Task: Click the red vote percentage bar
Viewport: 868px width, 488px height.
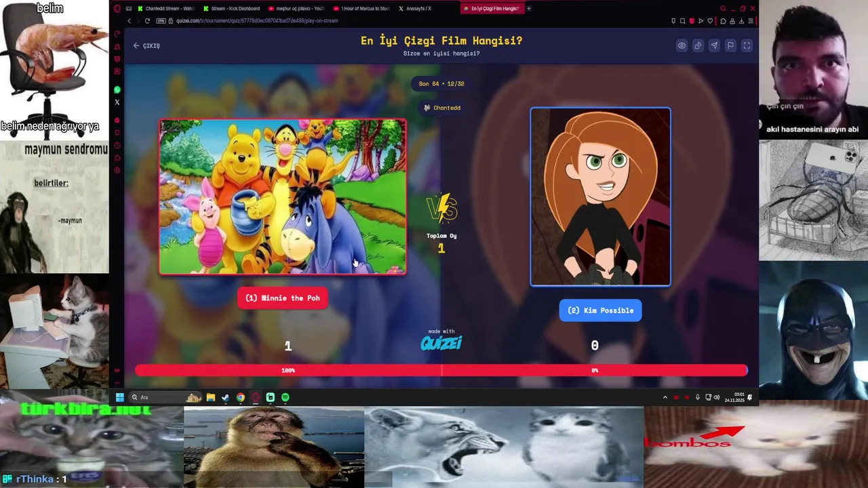Action: pyautogui.click(x=441, y=370)
